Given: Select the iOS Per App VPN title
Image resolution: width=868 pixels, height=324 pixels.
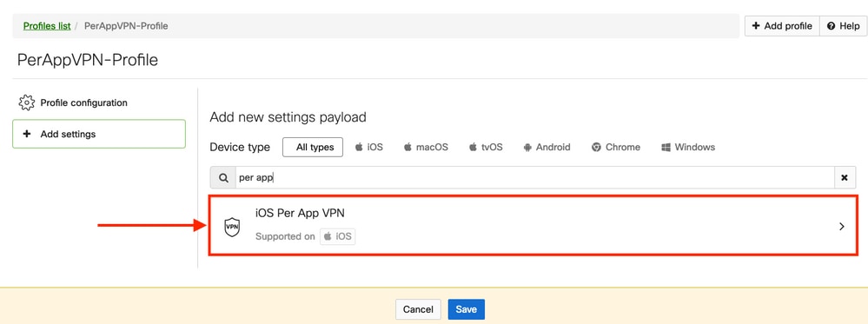Looking at the screenshot, I should pyautogui.click(x=301, y=213).
